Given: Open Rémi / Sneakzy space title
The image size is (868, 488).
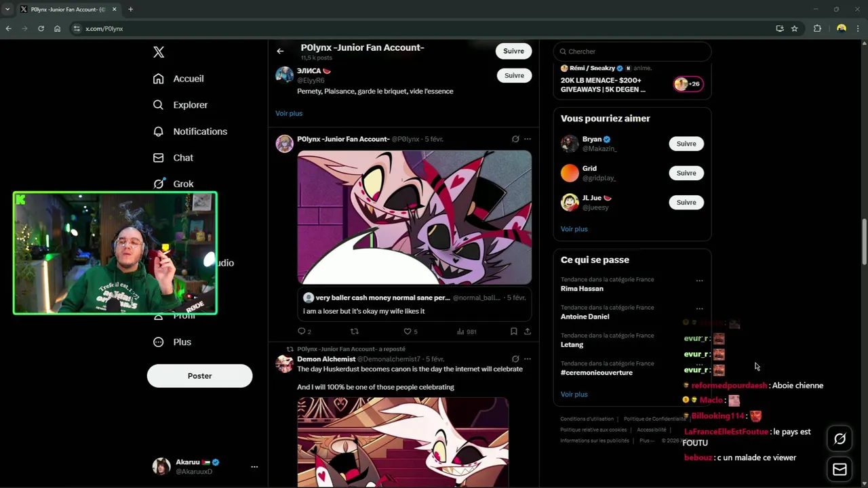Looking at the screenshot, I should click(x=603, y=85).
